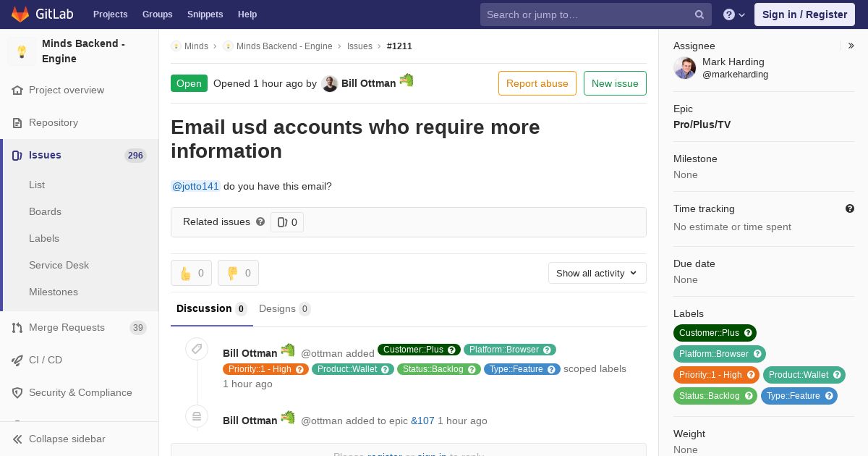This screenshot has height=456, width=868.
Task: Focus the Search or jump to field
Action: [x=596, y=14]
